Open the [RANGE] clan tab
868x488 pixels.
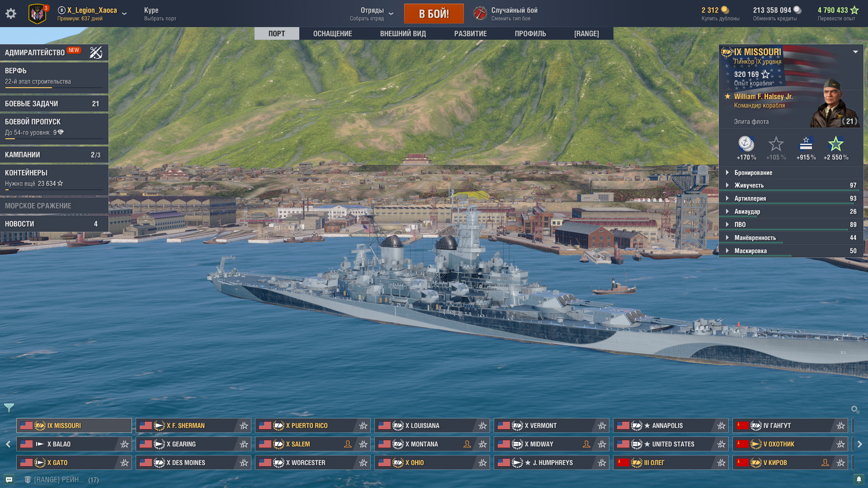click(x=586, y=33)
